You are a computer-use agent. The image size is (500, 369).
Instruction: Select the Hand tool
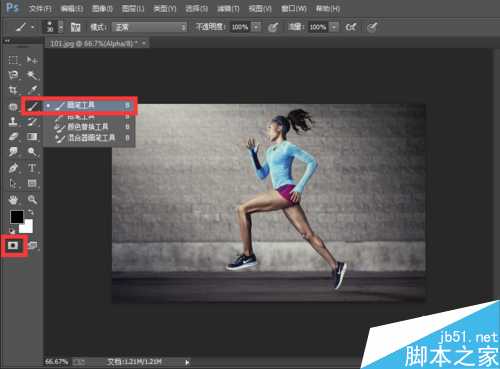click(13, 200)
